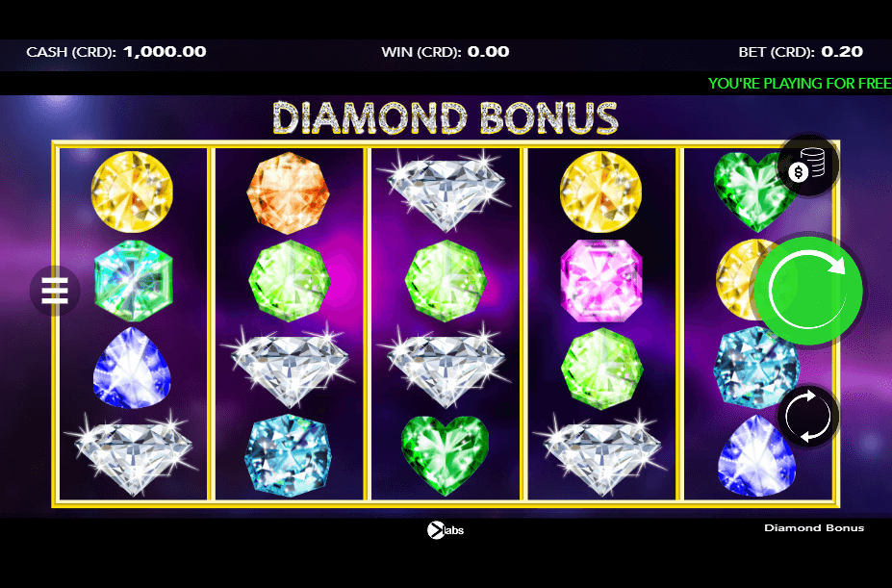
Task: Click the Diamond Bonus label at bottom right
Action: click(814, 527)
